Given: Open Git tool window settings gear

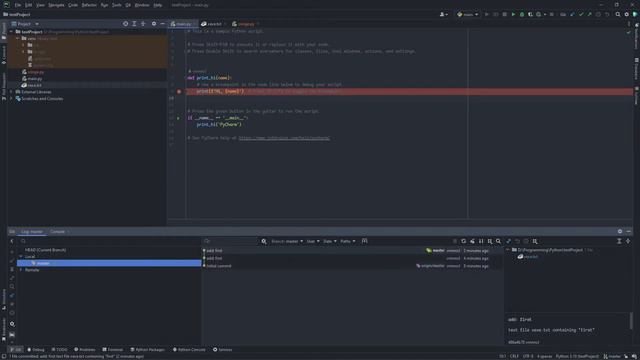Looking at the screenshot, I should [x=620, y=231].
